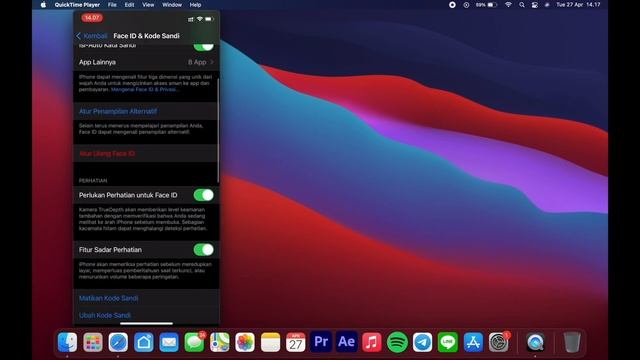The height and width of the screenshot is (360, 640).
Task: Click the iPhone settings scrollbar
Action: 218,131
